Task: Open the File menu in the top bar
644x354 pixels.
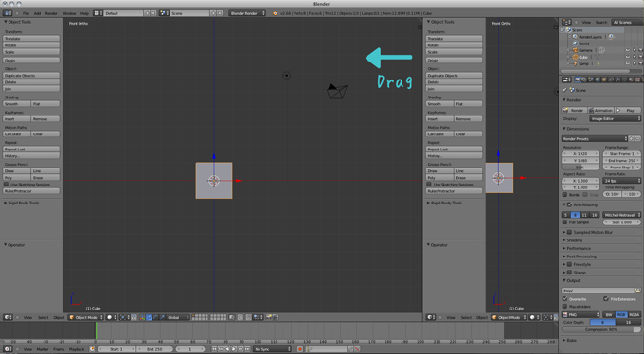Action: coord(26,13)
